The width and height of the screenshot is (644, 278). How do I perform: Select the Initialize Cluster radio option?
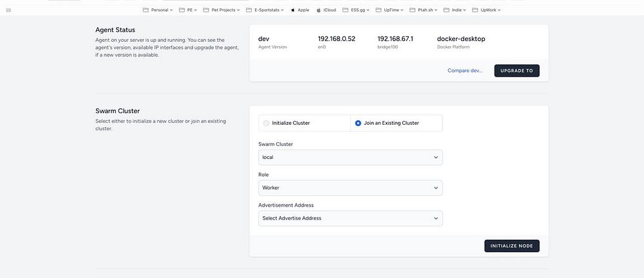click(x=267, y=123)
